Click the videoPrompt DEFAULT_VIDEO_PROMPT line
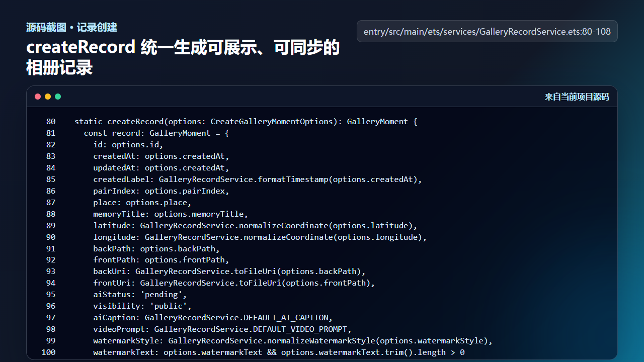 [x=222, y=330]
